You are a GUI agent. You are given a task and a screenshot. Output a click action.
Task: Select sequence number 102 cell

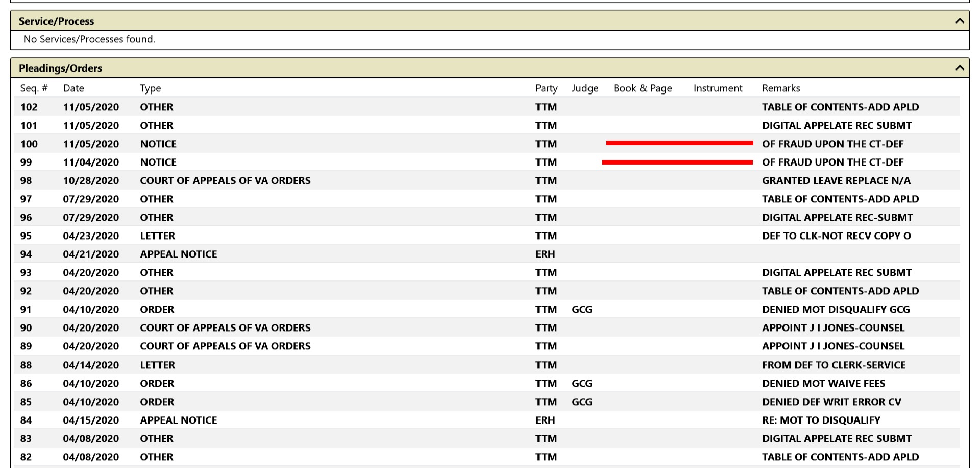[29, 107]
